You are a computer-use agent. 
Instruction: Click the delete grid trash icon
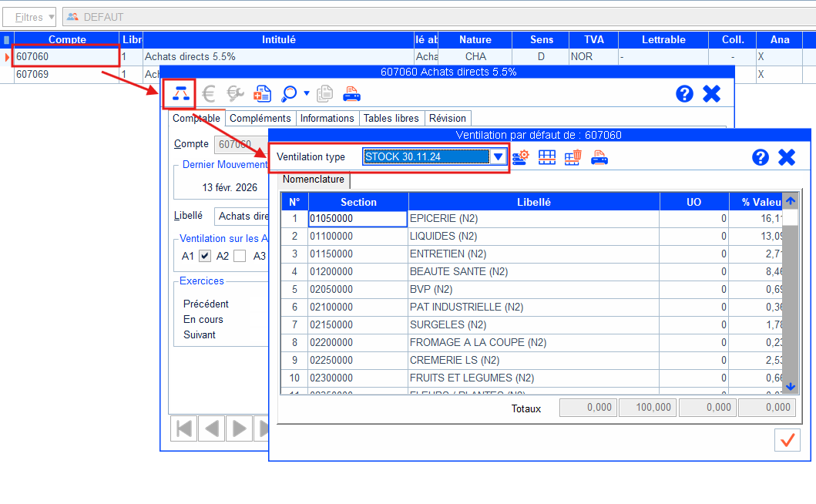pyautogui.click(x=573, y=157)
